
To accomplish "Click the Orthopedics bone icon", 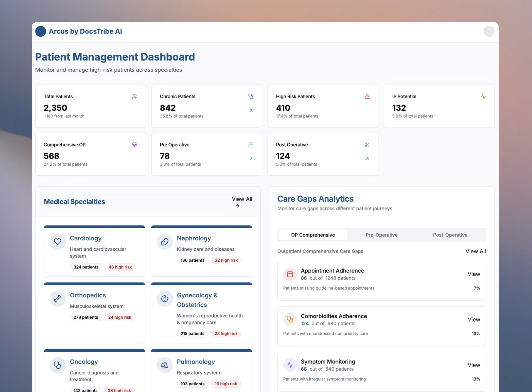I will click(57, 299).
